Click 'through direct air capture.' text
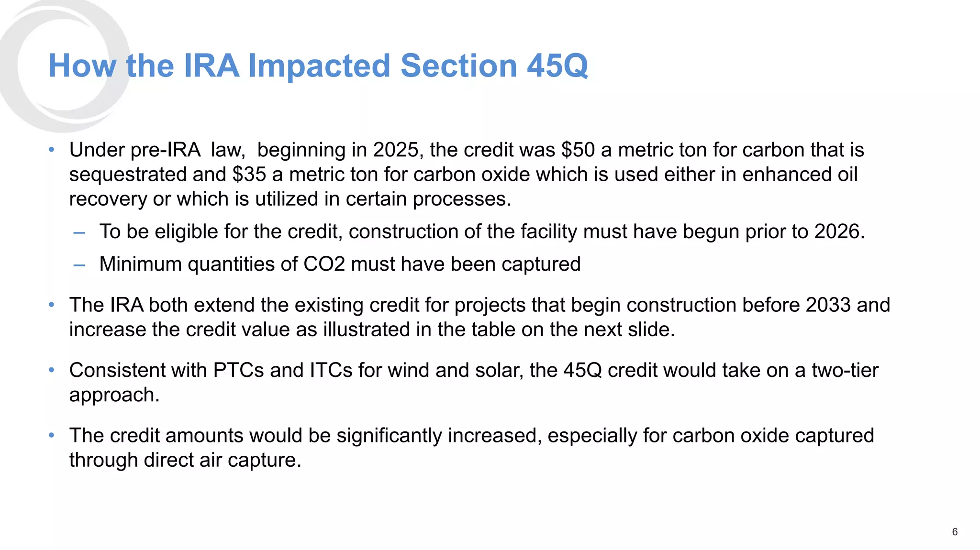Screen dimensions: 980x550 point(185,460)
